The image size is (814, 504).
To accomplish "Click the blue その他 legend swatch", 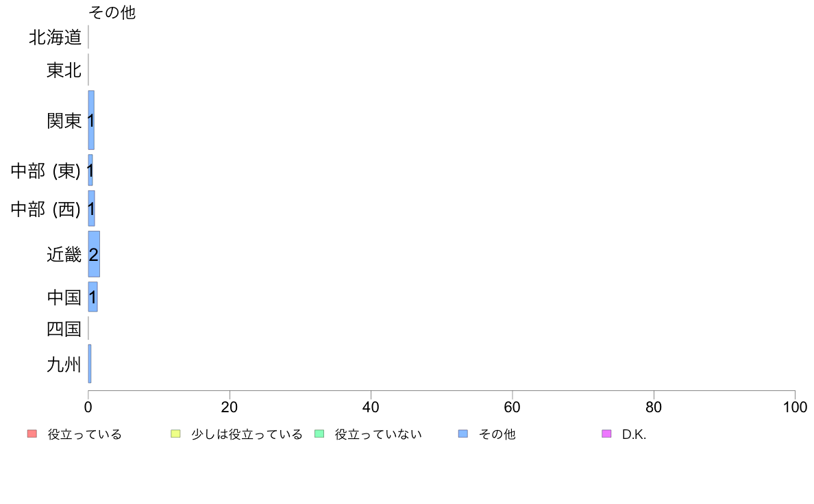I will pos(463,434).
